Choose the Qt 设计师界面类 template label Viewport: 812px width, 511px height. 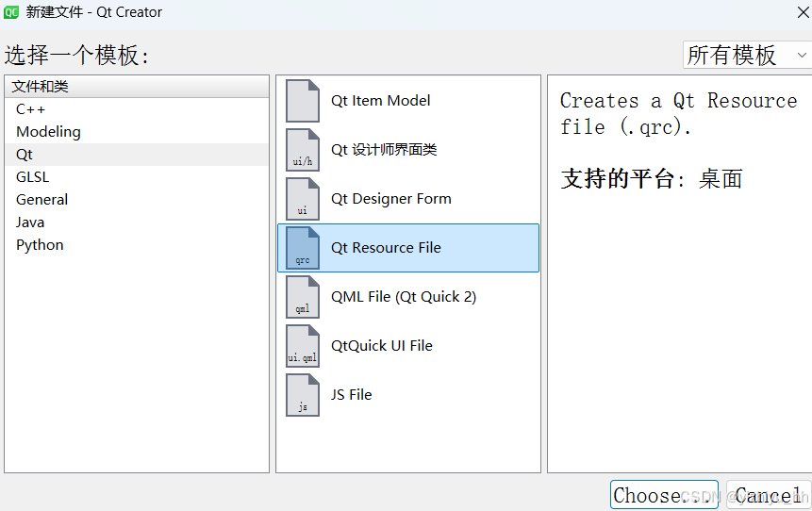pos(384,150)
